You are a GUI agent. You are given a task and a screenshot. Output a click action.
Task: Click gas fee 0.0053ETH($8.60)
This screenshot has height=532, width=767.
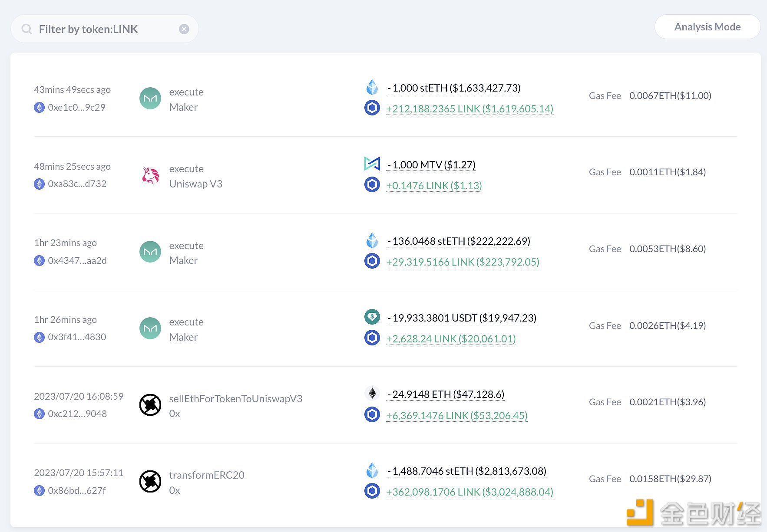[668, 249]
